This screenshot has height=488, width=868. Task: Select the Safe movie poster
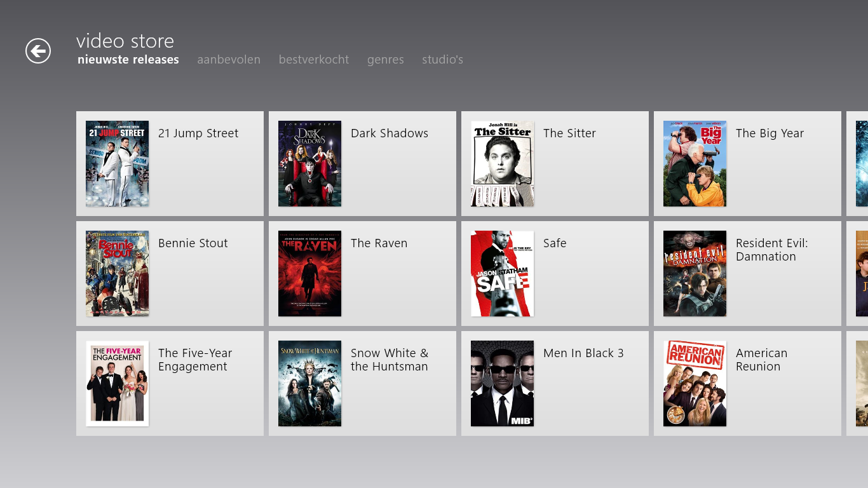[x=503, y=273]
